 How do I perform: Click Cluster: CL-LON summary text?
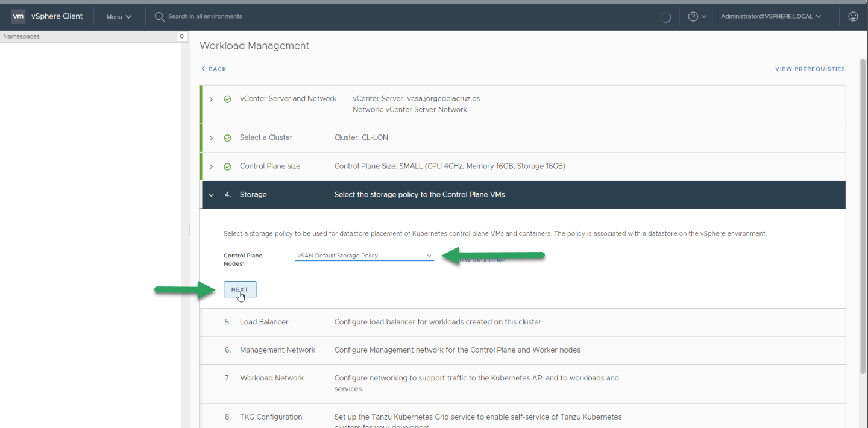click(x=361, y=137)
